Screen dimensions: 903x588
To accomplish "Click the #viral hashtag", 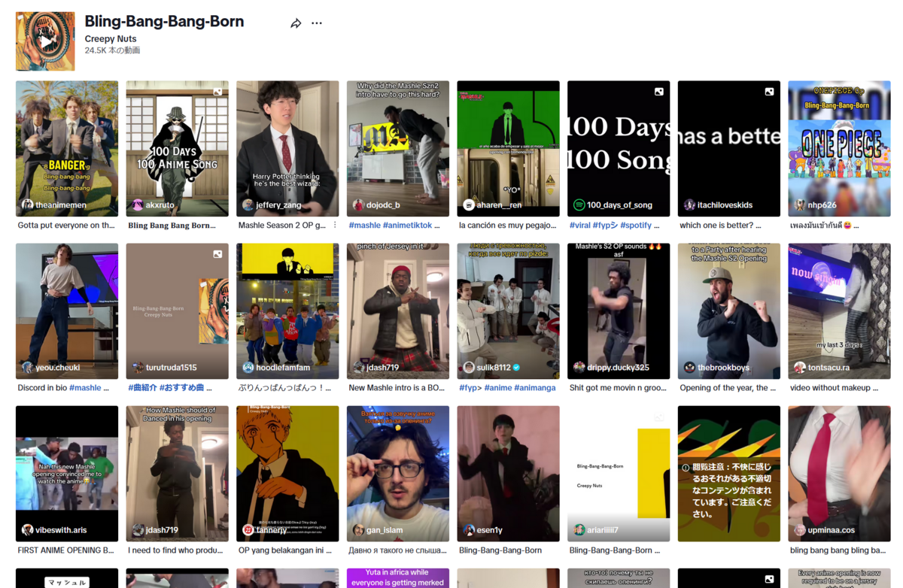I will [580, 225].
